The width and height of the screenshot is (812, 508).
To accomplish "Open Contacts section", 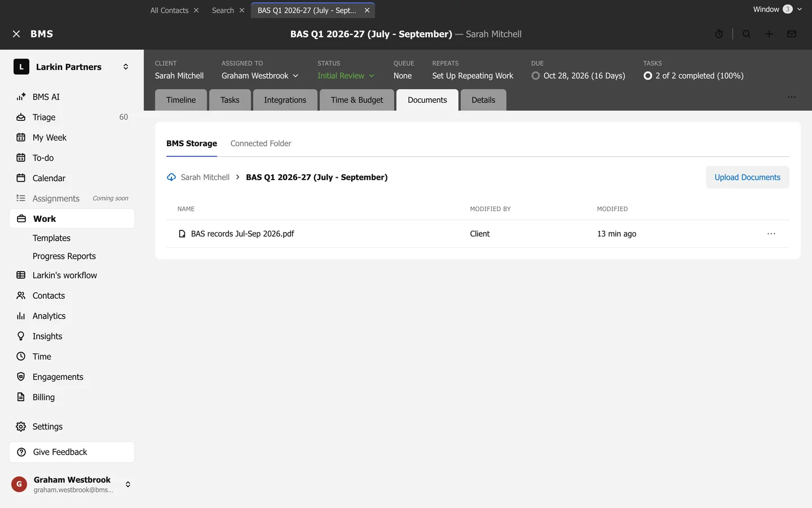I will pyautogui.click(x=72, y=296).
